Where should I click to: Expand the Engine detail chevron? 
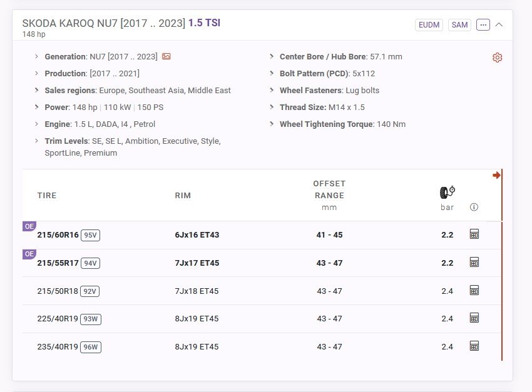tap(37, 124)
